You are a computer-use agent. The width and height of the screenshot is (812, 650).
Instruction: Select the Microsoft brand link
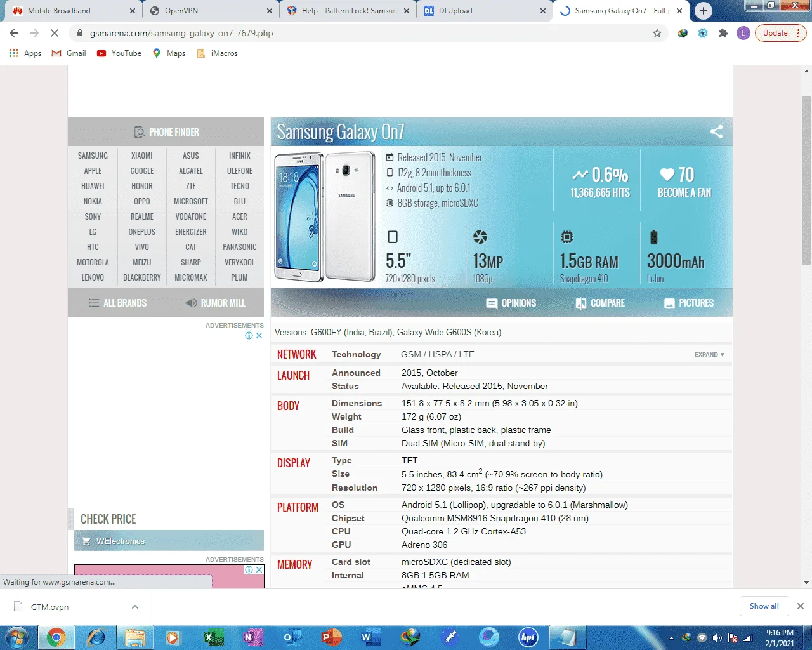pos(190,201)
